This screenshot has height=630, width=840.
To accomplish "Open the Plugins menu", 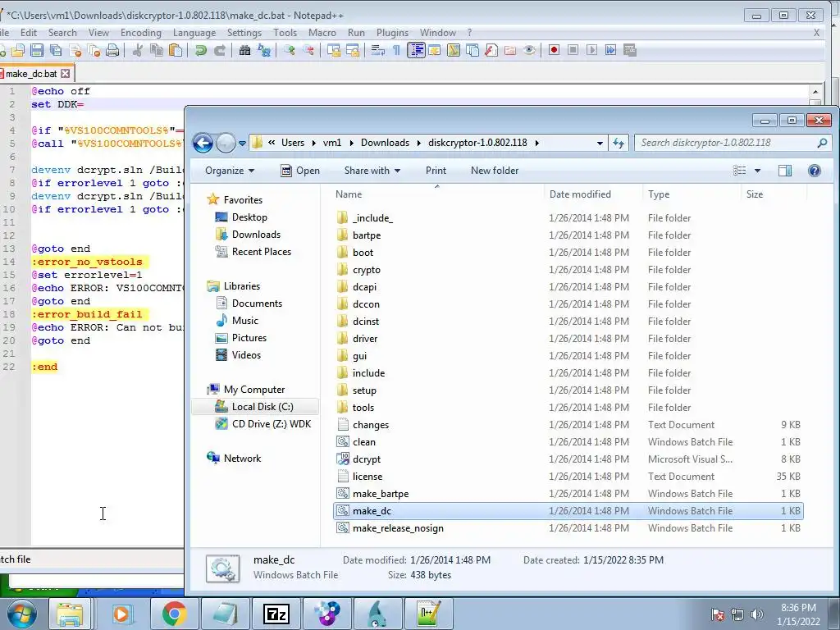I will [392, 33].
